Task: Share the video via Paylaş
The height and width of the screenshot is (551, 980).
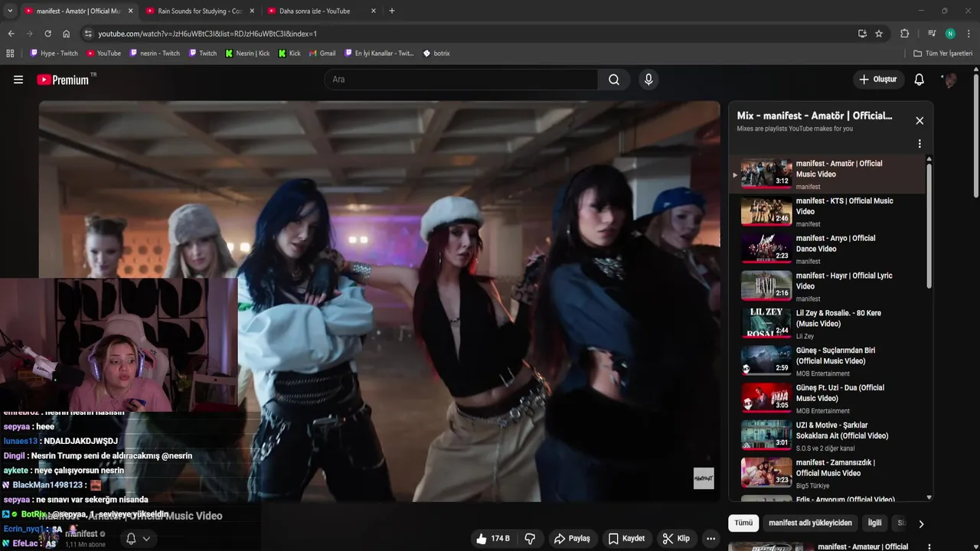Action: pyautogui.click(x=572, y=539)
